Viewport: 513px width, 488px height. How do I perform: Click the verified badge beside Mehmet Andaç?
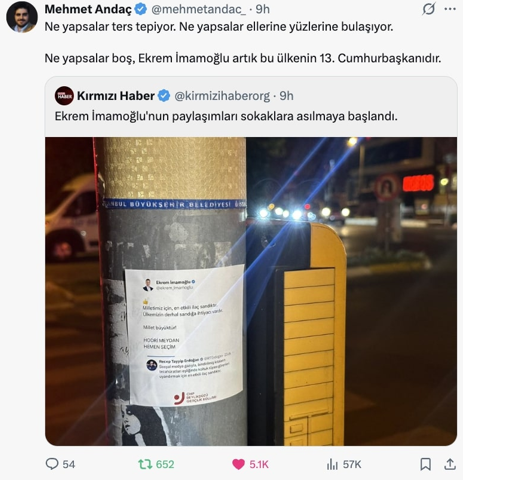click(x=140, y=9)
